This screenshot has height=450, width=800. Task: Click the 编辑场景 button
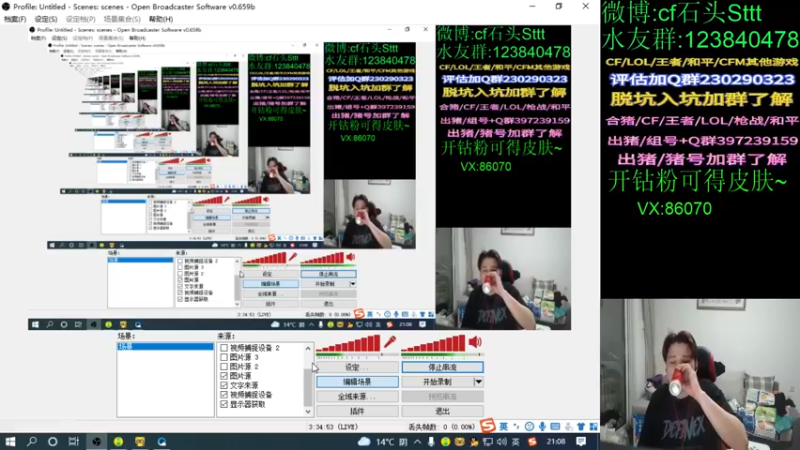pos(357,382)
